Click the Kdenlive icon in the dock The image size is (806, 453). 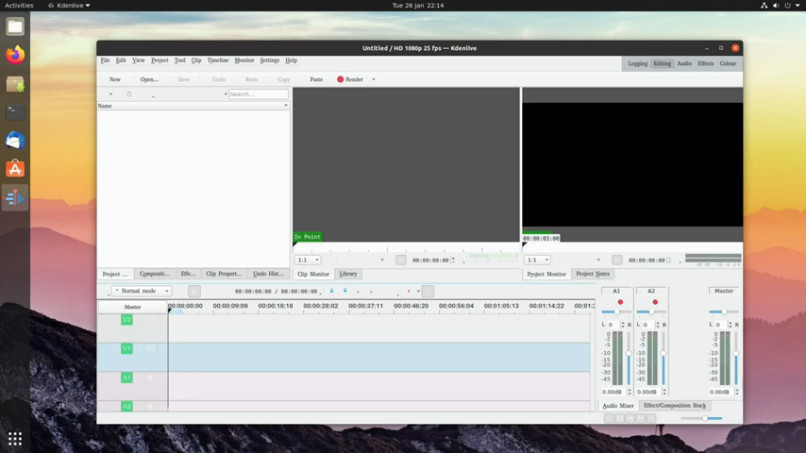15,198
